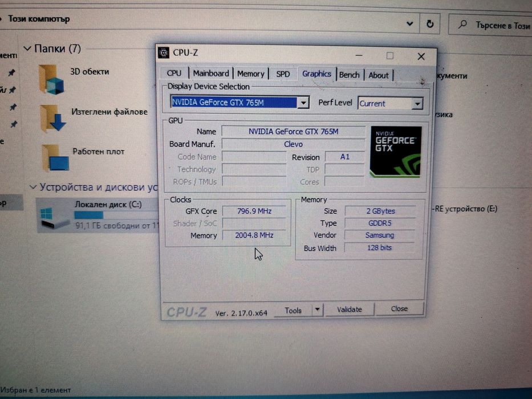Click the Explorer refresh button

[429, 24]
